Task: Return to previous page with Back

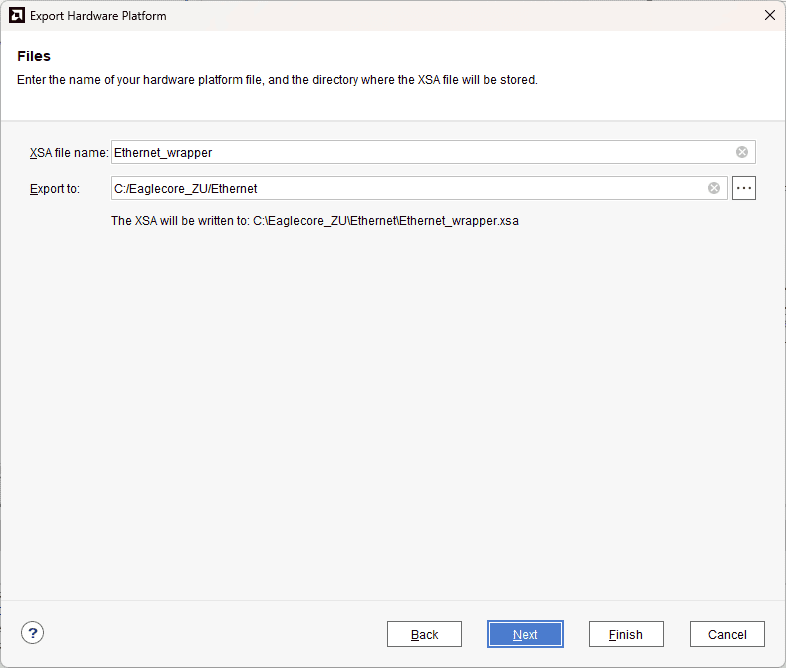Action: click(x=424, y=634)
